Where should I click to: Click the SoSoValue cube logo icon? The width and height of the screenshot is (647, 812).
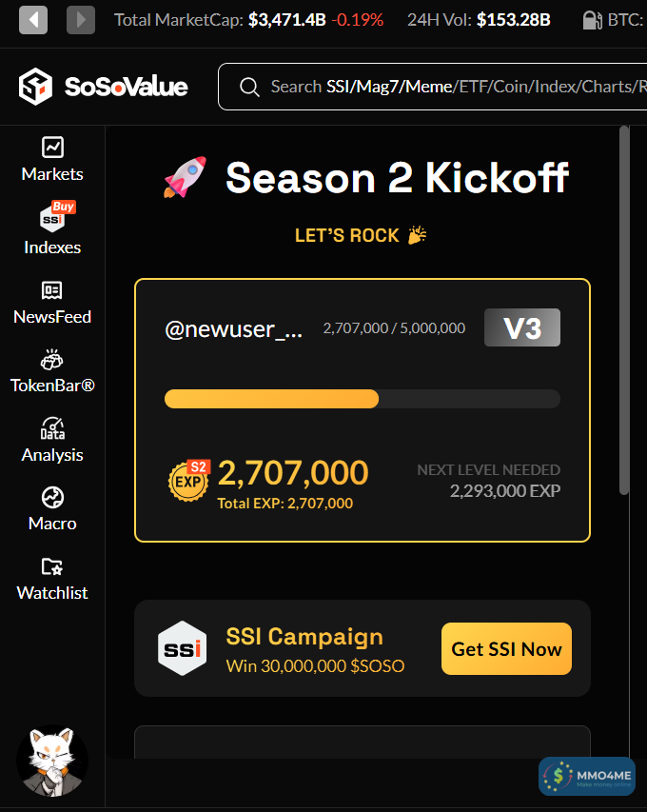point(36,87)
